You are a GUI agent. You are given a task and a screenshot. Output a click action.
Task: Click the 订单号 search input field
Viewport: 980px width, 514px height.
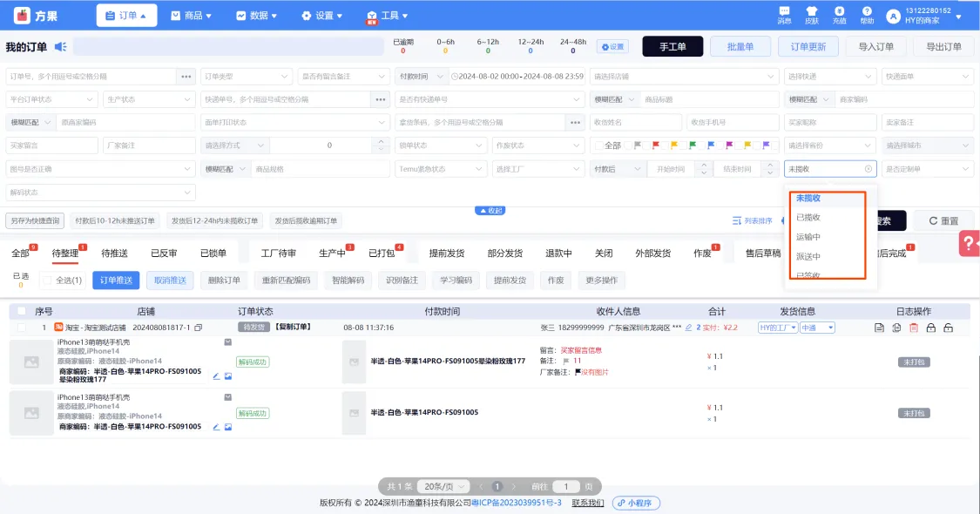(x=91, y=77)
